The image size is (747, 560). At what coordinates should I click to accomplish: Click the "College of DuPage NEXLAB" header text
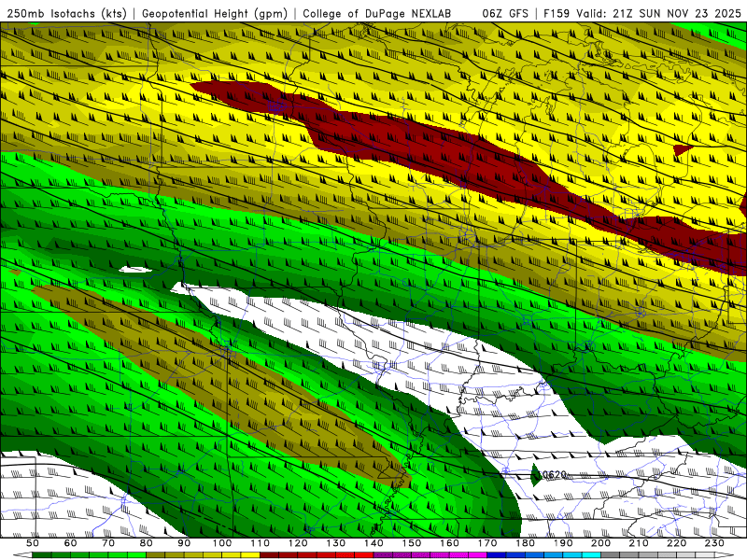click(x=377, y=13)
